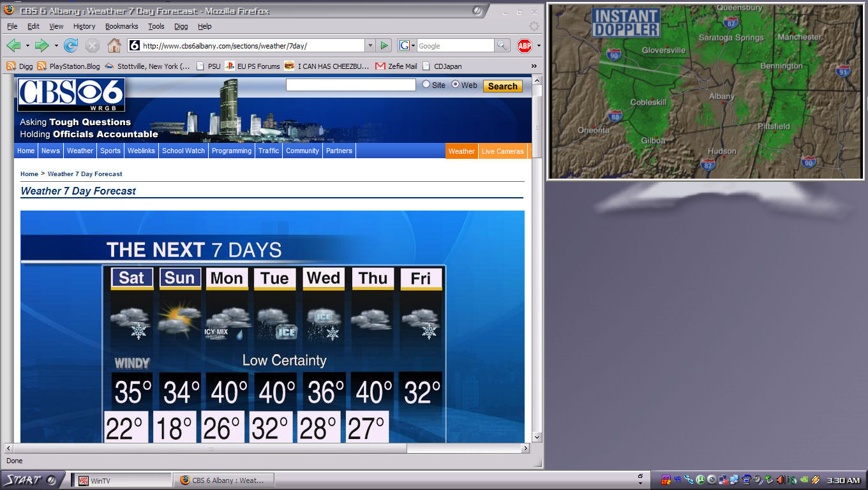Expand the address bar URL history dropdown
This screenshot has height=490, width=868.
[370, 45]
